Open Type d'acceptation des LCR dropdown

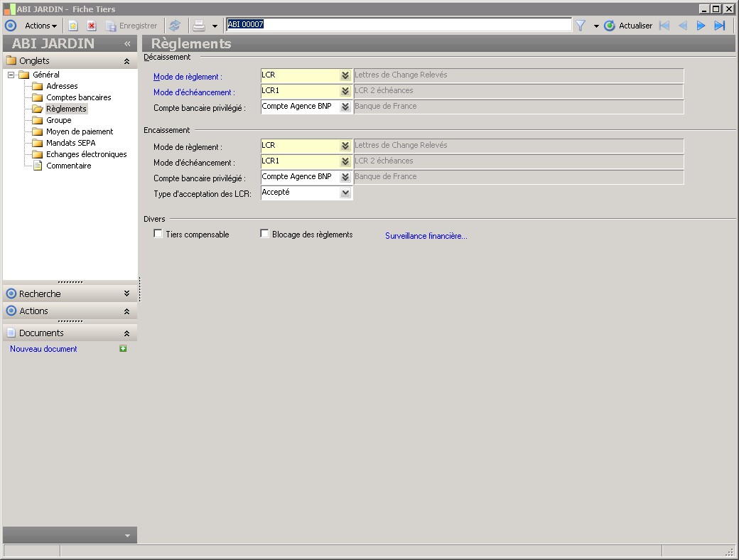tap(345, 193)
